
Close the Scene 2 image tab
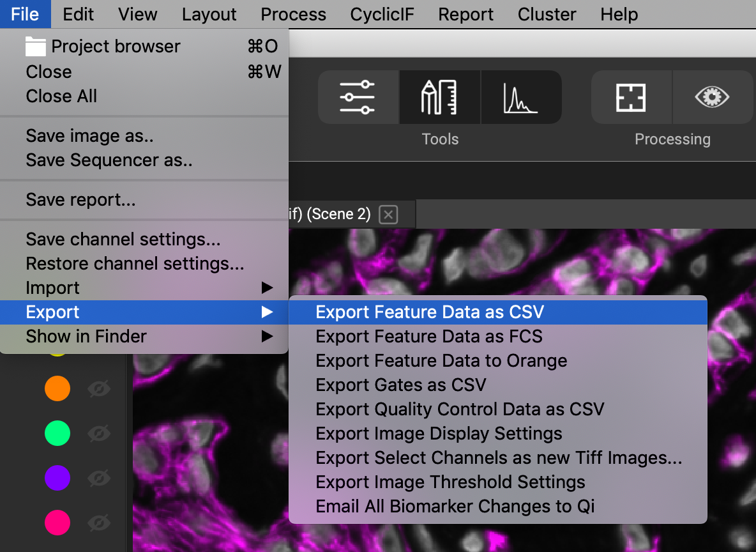[x=388, y=214]
